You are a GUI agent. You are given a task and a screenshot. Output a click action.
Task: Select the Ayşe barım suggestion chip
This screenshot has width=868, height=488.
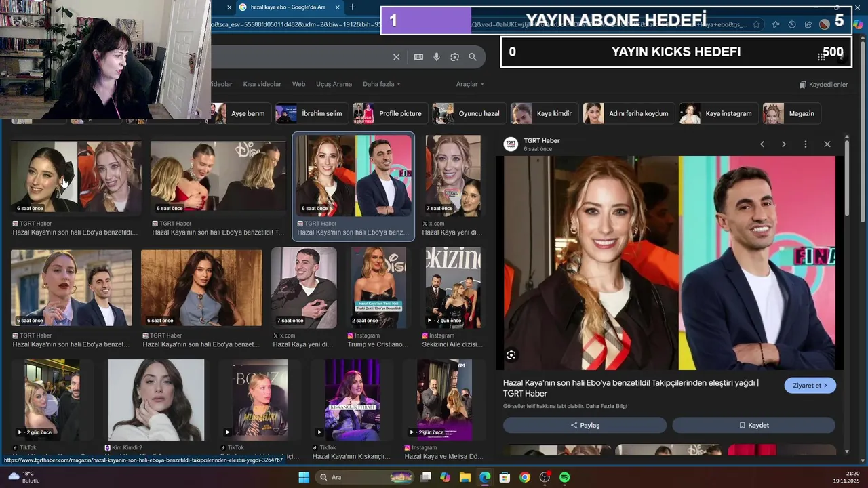coord(241,113)
